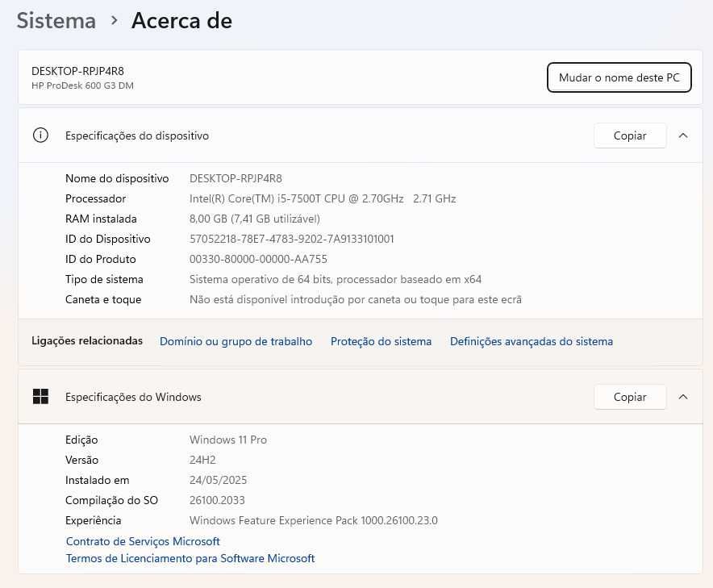
Task: Select device name value DESKTOP-RPJP4R8 in specs
Action: (236, 178)
